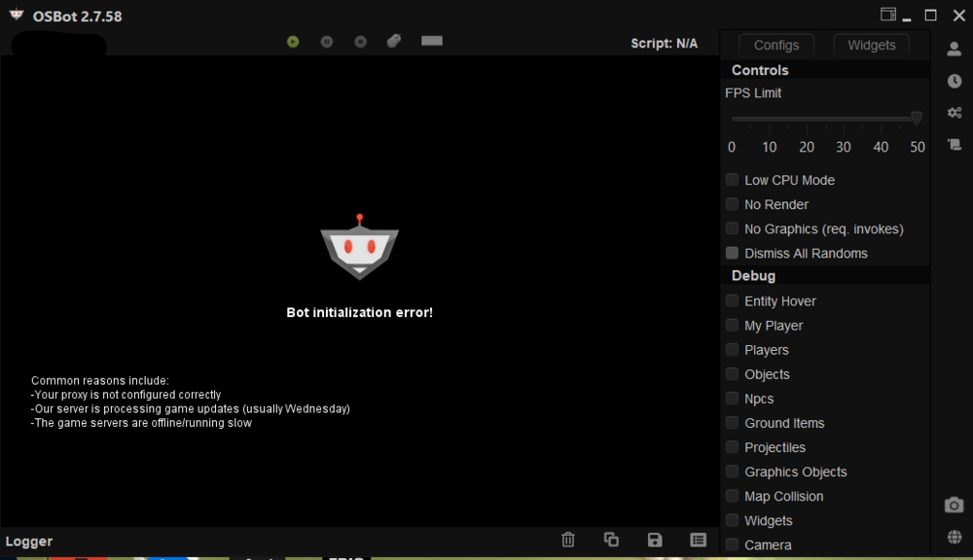Enable Npcs debug checkbox
This screenshot has height=560, width=973.
(733, 399)
